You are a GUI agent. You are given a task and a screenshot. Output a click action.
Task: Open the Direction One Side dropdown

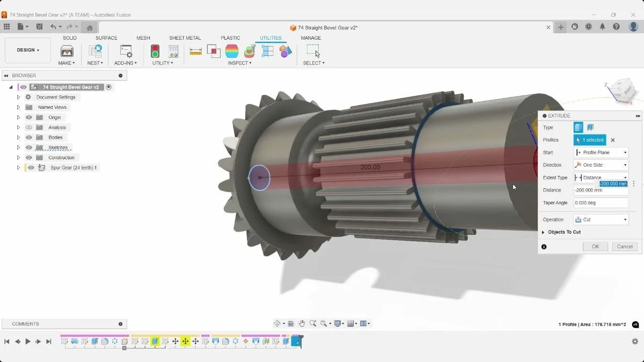601,165
